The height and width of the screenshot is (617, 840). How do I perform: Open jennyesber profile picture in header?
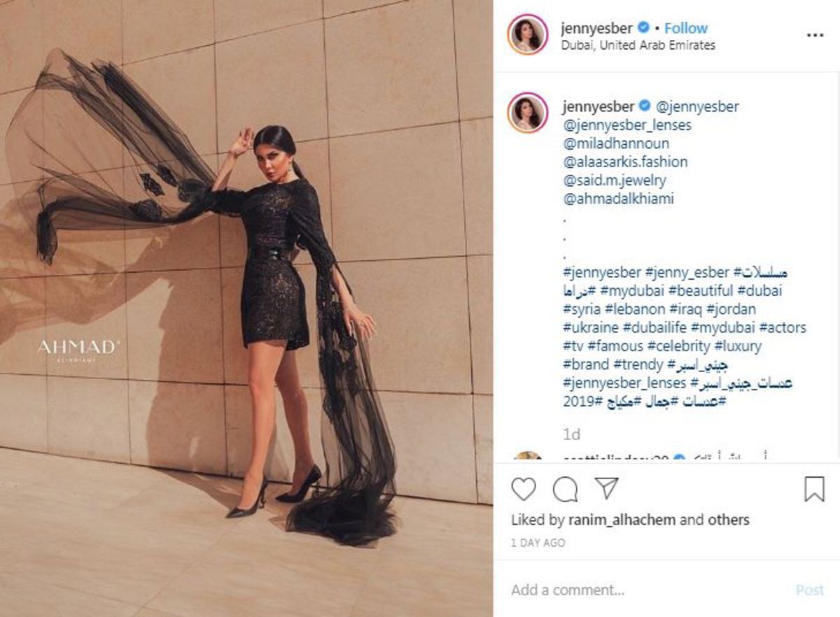click(528, 34)
